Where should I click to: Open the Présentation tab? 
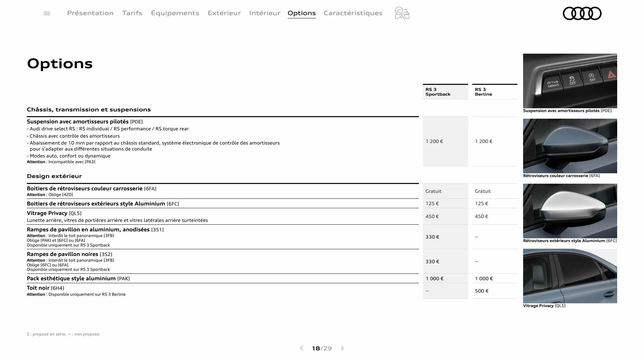pyautogui.click(x=90, y=13)
